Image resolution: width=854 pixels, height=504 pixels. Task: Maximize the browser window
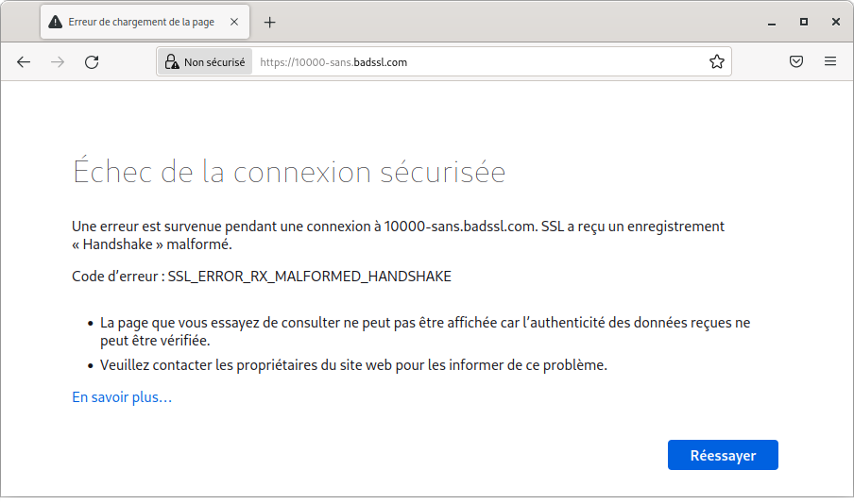[804, 22]
